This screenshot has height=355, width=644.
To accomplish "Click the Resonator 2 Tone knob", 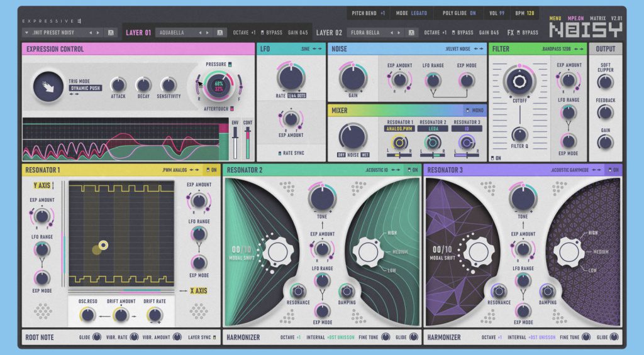I will click(322, 197).
